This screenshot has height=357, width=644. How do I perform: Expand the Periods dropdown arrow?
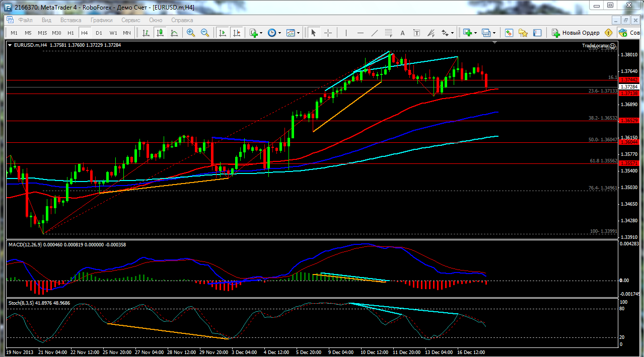280,33
